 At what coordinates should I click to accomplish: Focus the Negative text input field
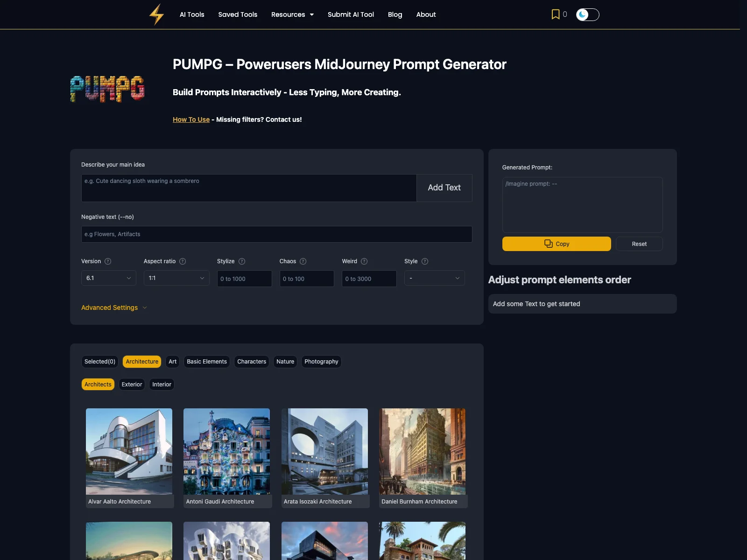point(277,234)
